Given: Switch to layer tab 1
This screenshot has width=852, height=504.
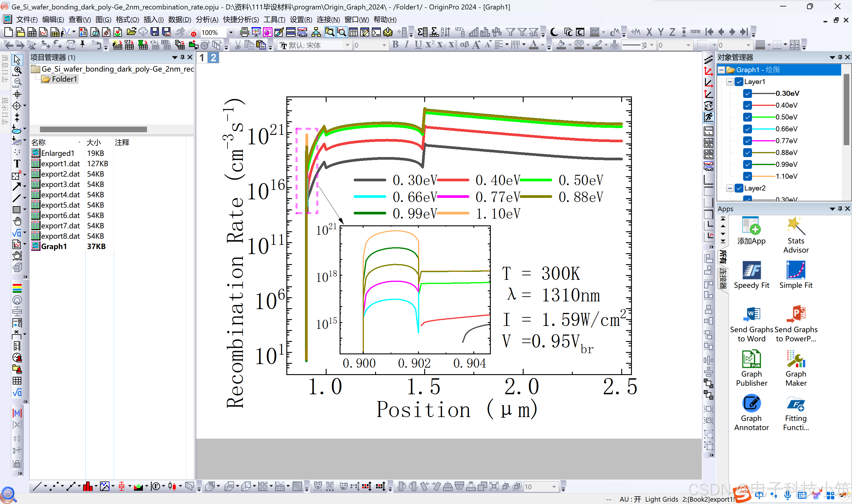Looking at the screenshot, I should click(202, 58).
